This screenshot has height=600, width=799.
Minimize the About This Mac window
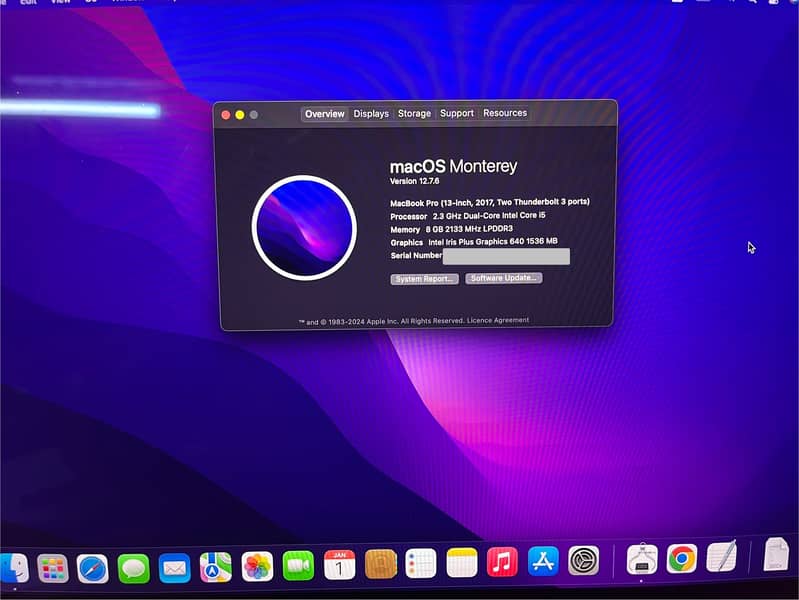(x=239, y=115)
